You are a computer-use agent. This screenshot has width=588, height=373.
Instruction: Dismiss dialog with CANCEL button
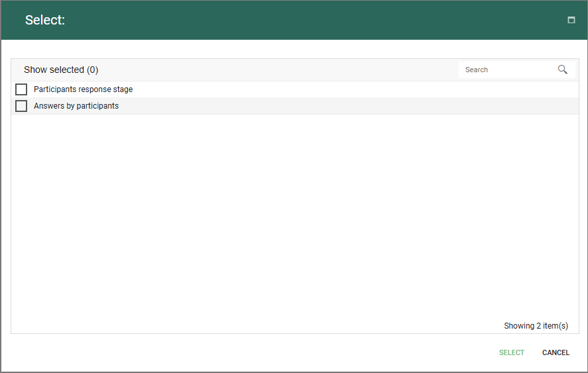point(556,352)
